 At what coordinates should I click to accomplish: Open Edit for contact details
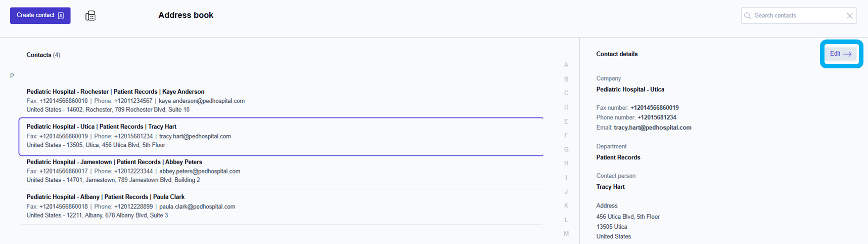point(841,54)
